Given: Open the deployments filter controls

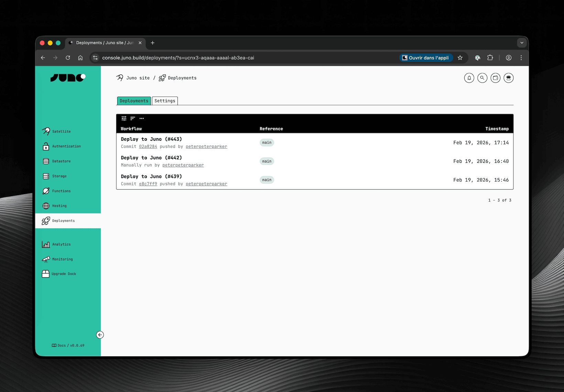Looking at the screenshot, I should pos(124,118).
